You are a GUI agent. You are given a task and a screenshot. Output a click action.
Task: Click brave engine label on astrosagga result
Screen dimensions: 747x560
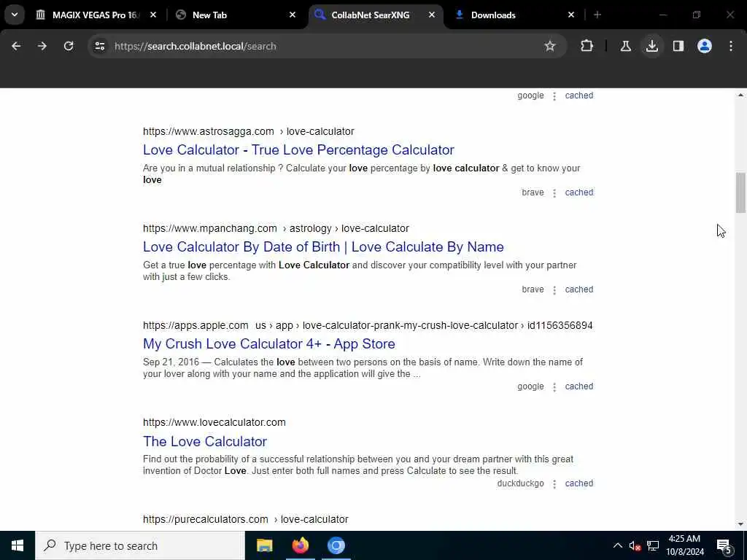click(533, 192)
